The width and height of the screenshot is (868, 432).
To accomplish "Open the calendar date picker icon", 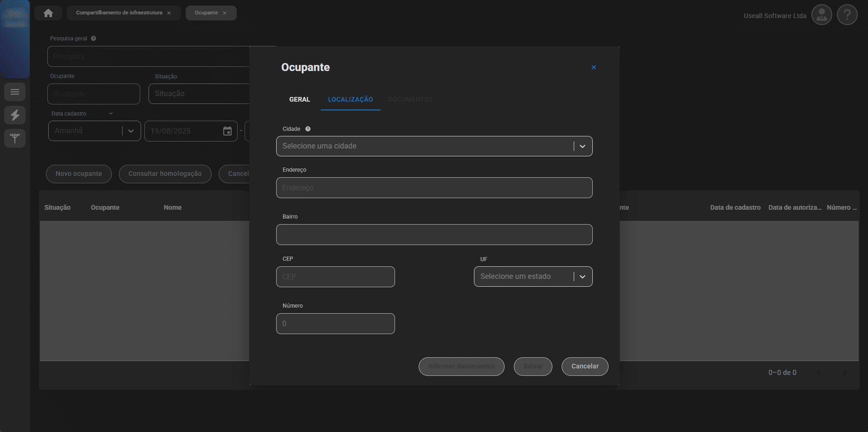I will pos(227,131).
